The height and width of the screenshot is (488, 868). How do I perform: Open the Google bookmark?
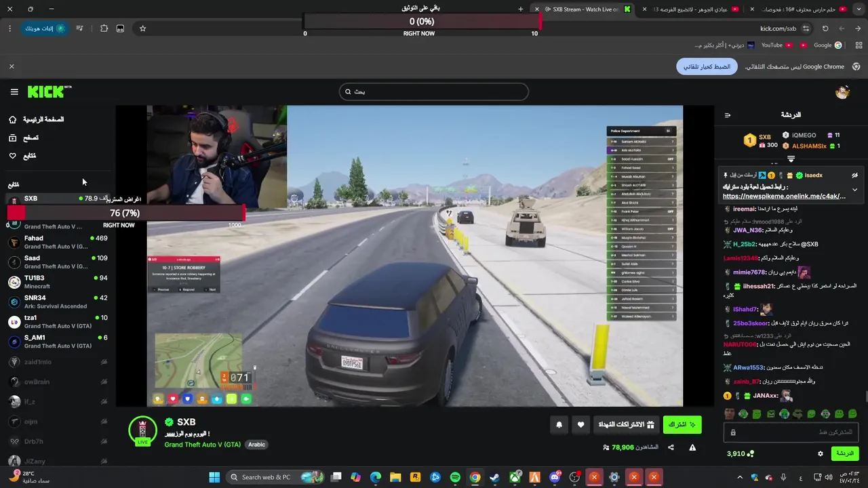[827, 45]
